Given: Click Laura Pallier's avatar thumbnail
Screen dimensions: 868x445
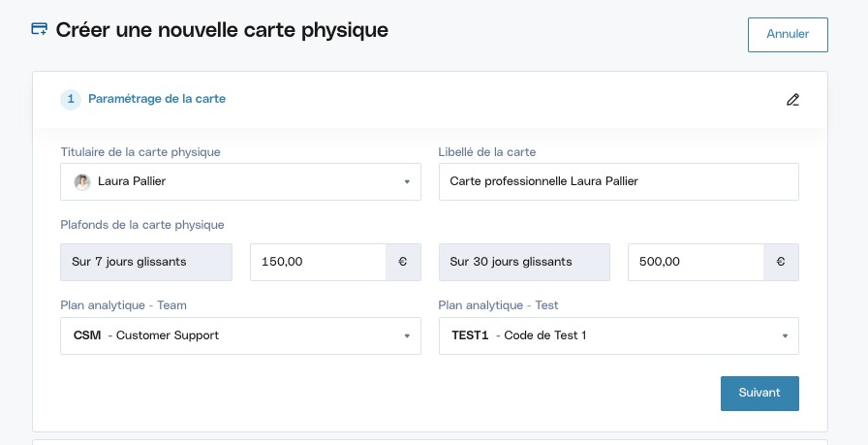Looking at the screenshot, I should coord(82,181).
